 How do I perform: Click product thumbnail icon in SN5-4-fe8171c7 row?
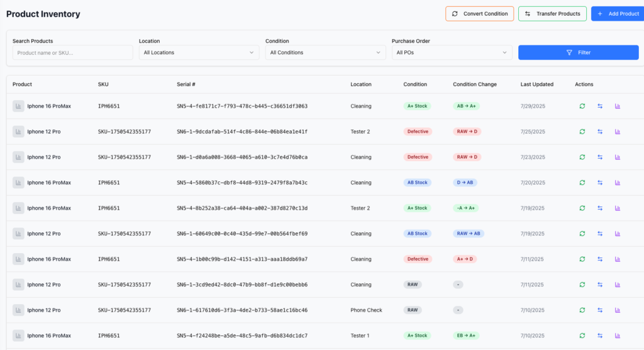pos(18,106)
